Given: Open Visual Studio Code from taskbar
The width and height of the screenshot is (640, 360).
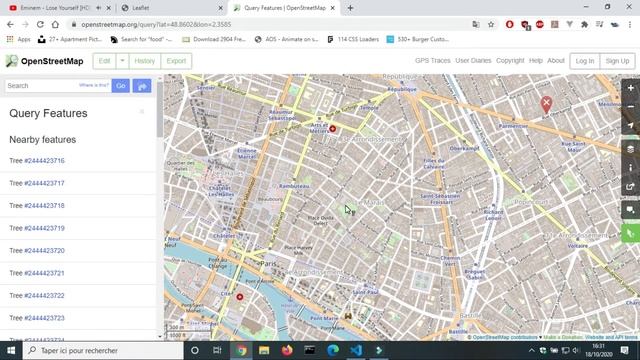Looking at the screenshot, I should pyautogui.click(x=356, y=350).
